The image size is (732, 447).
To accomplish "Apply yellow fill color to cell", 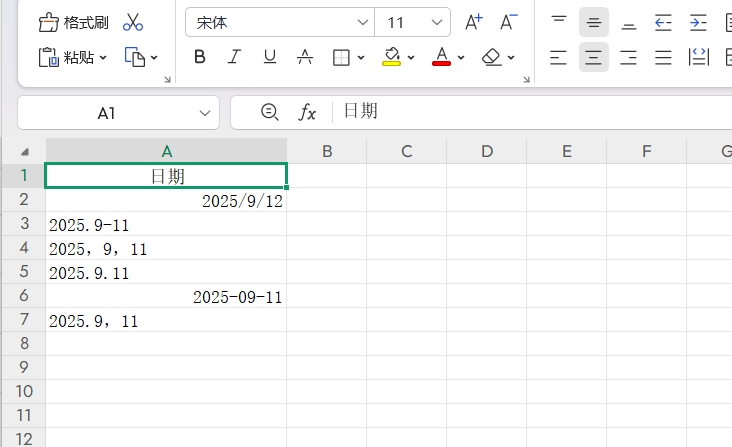I will [392, 57].
